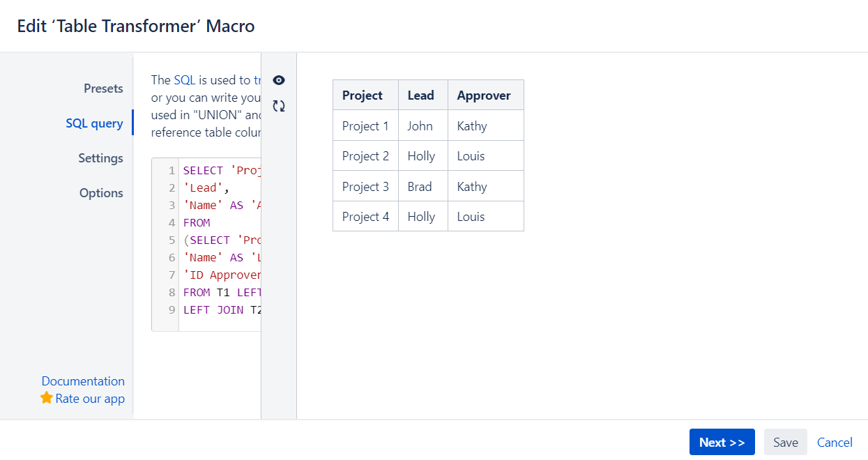The width and height of the screenshot is (868, 460).
Task: Switch to the Presets tab
Action: click(x=103, y=89)
